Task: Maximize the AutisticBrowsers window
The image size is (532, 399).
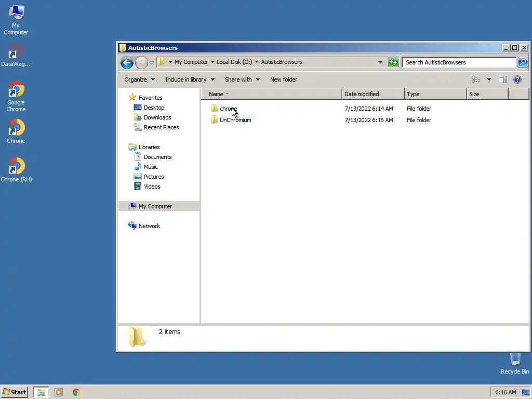Action: [x=514, y=47]
